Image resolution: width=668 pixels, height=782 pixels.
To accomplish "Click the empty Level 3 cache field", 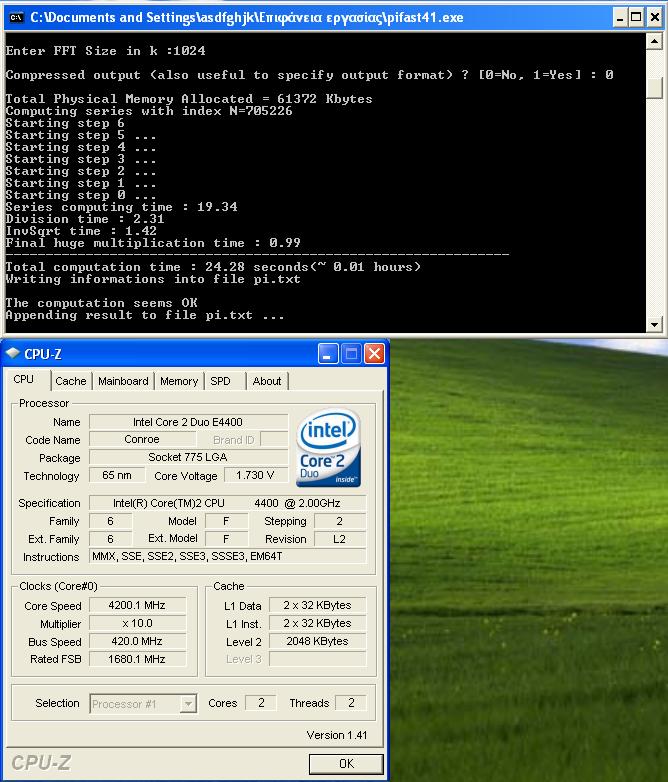I will tap(317, 659).
